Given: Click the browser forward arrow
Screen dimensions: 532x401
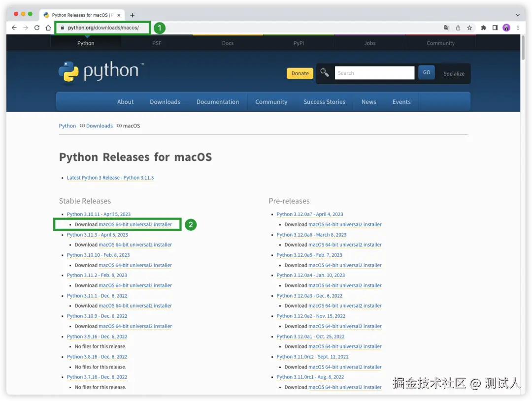Looking at the screenshot, I should click(x=26, y=28).
